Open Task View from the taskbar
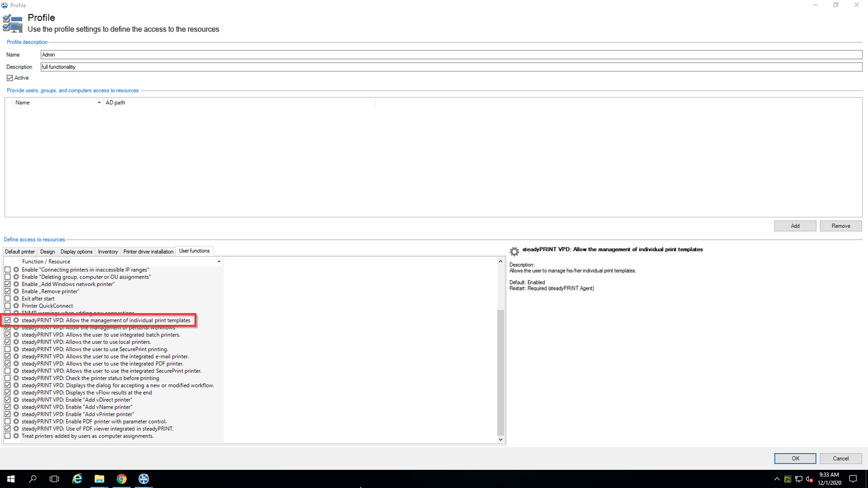 click(54, 479)
